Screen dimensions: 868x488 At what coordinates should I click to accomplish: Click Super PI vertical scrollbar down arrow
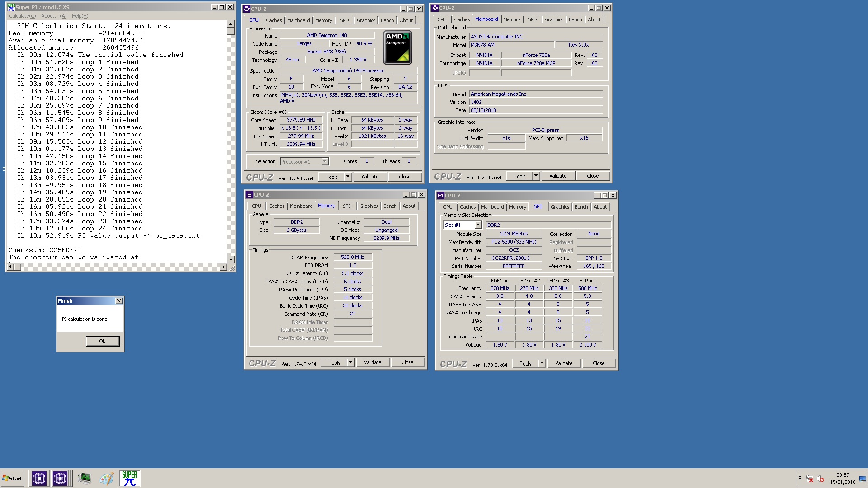(231, 259)
